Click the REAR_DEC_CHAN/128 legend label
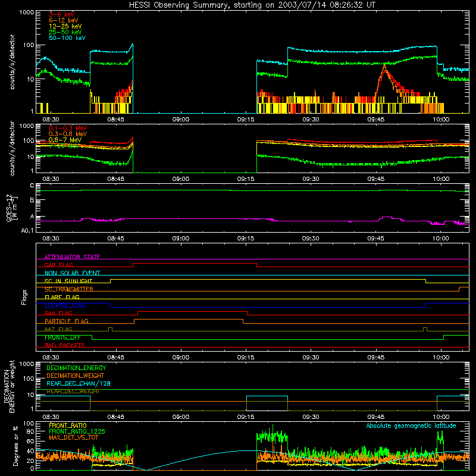The image size is (476, 476). (x=79, y=383)
